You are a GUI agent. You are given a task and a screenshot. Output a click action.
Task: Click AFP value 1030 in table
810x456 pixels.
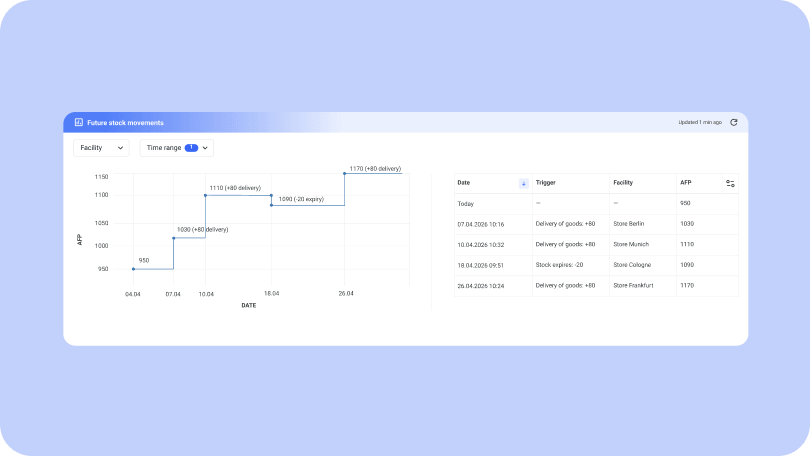coord(687,224)
